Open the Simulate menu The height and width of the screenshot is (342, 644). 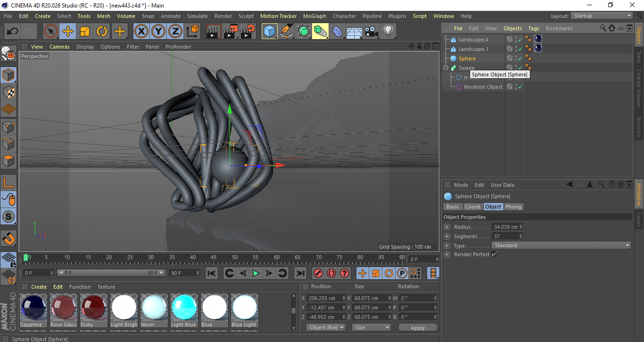(197, 16)
